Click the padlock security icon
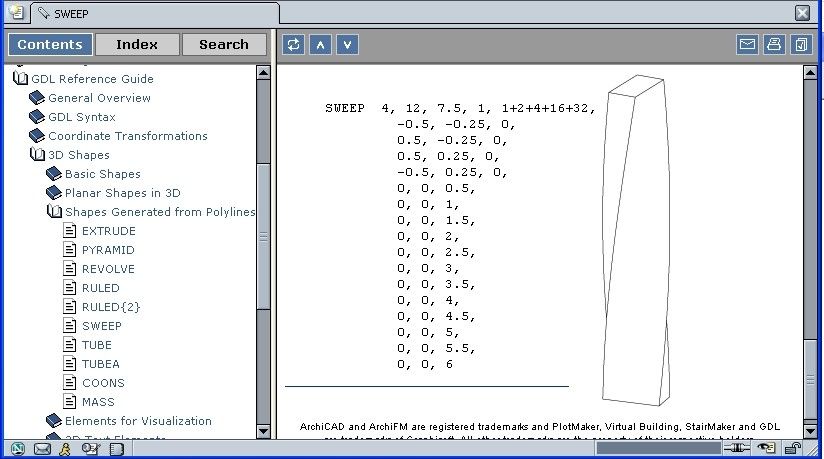This screenshot has height=459, width=824. point(792,448)
